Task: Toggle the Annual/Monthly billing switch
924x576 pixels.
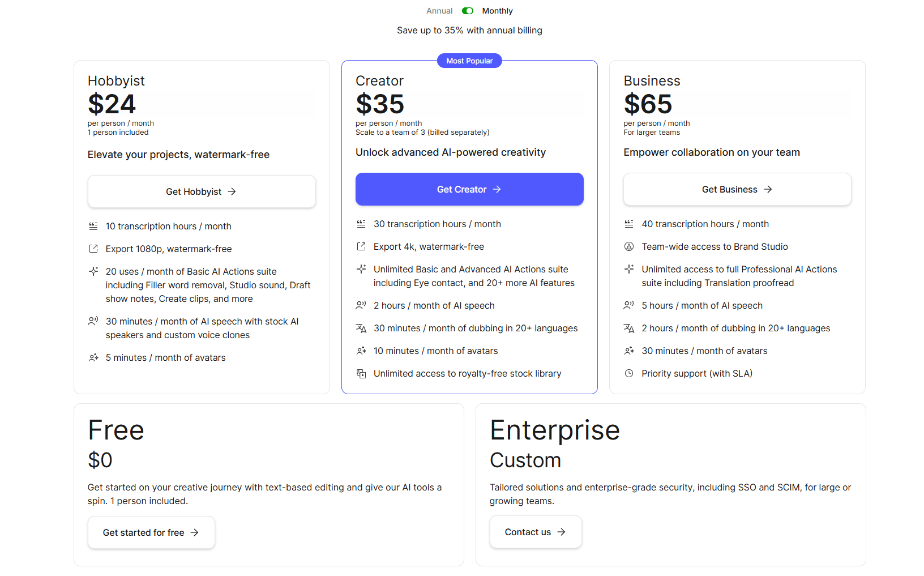Action: pyautogui.click(x=467, y=11)
